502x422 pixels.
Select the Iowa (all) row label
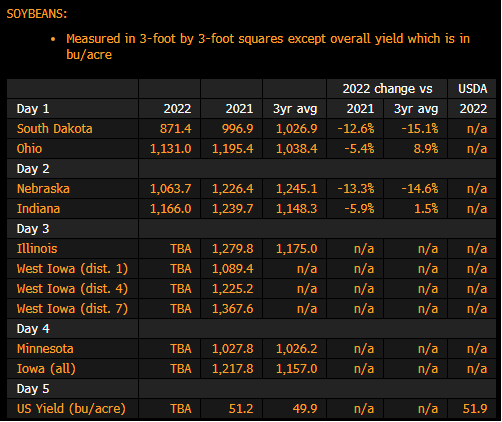46,369
